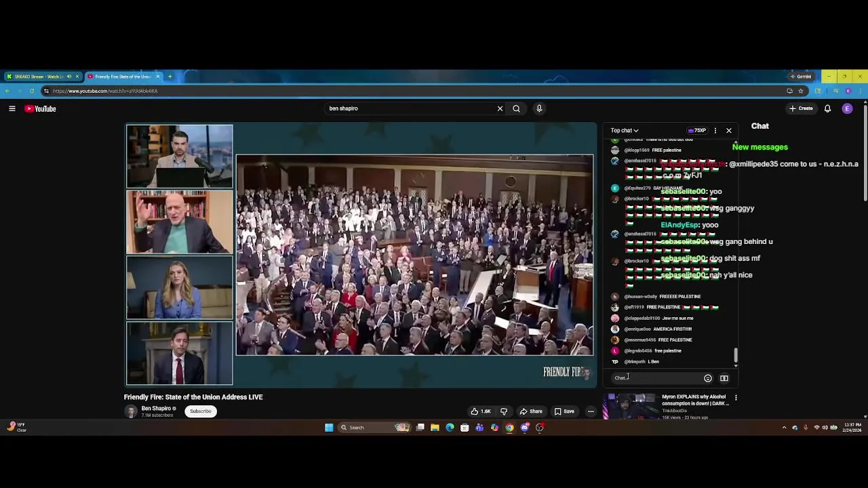Expand the Top chat dropdown
Image resolution: width=868 pixels, height=488 pixels.
pyautogui.click(x=625, y=130)
